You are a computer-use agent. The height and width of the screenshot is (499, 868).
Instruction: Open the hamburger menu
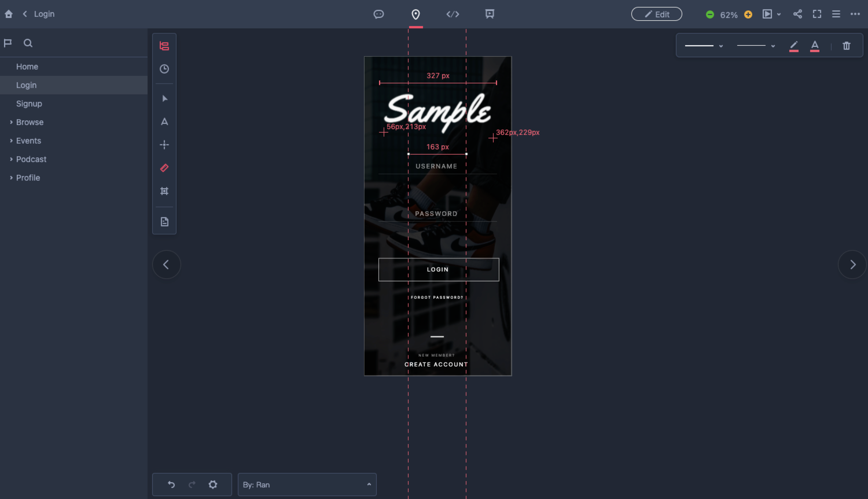pos(836,14)
